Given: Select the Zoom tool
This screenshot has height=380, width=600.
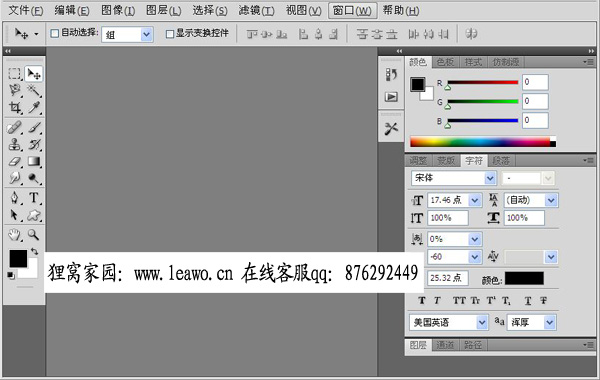Looking at the screenshot, I should click(x=34, y=235).
